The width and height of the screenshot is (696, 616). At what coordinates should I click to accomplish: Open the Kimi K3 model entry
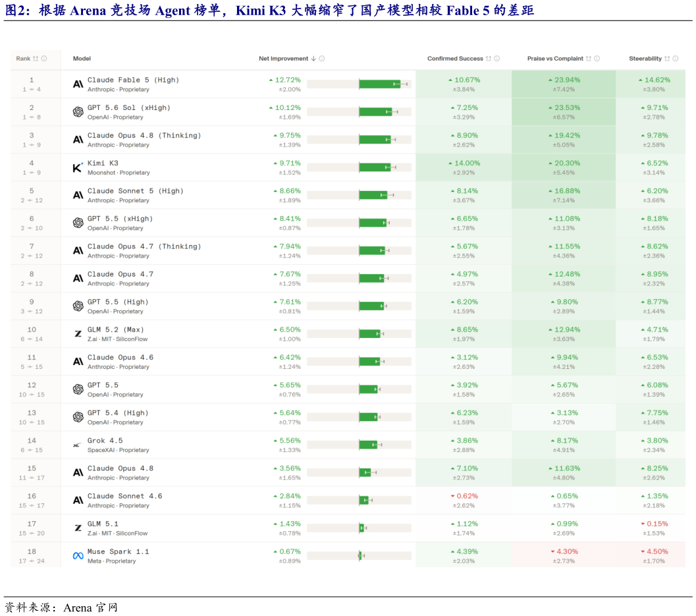(103, 163)
